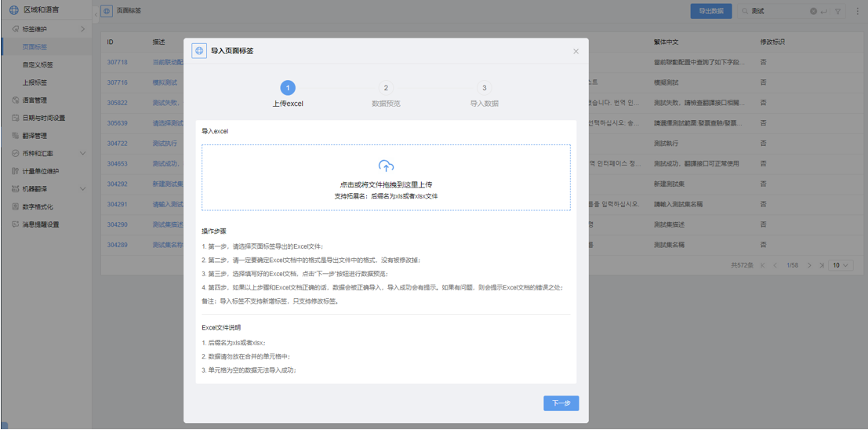
Task: Go to last page arrow
Action: [x=822, y=265]
